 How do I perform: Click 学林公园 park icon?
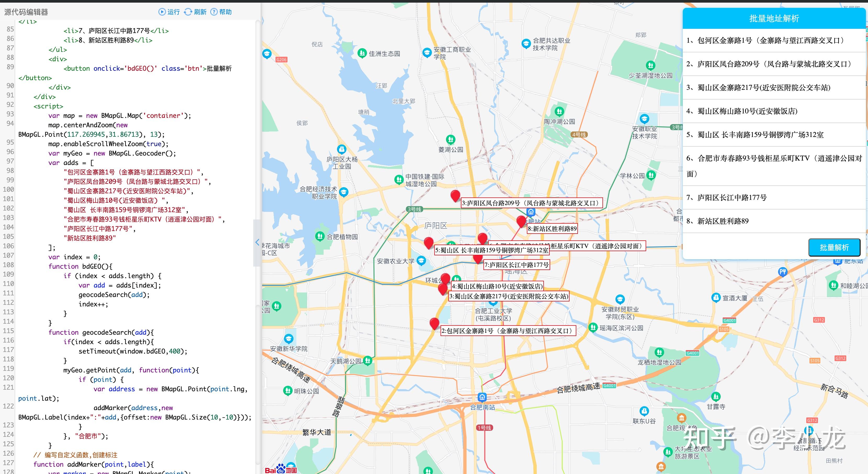click(x=651, y=175)
